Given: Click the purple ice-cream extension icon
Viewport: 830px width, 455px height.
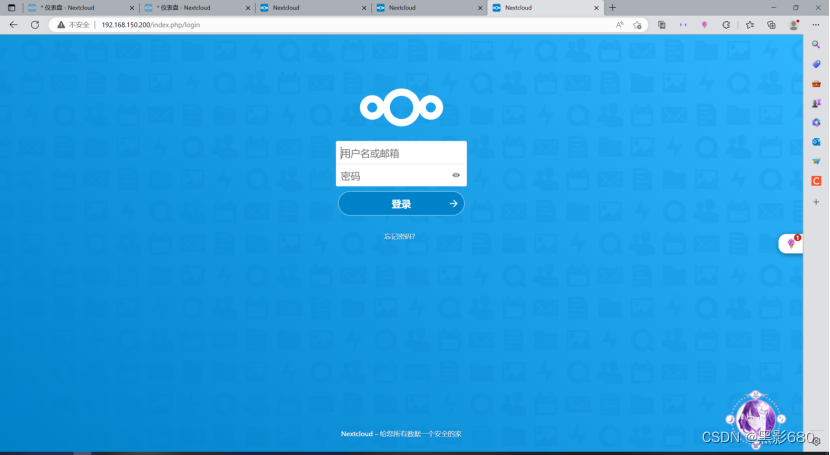Looking at the screenshot, I should [x=705, y=25].
